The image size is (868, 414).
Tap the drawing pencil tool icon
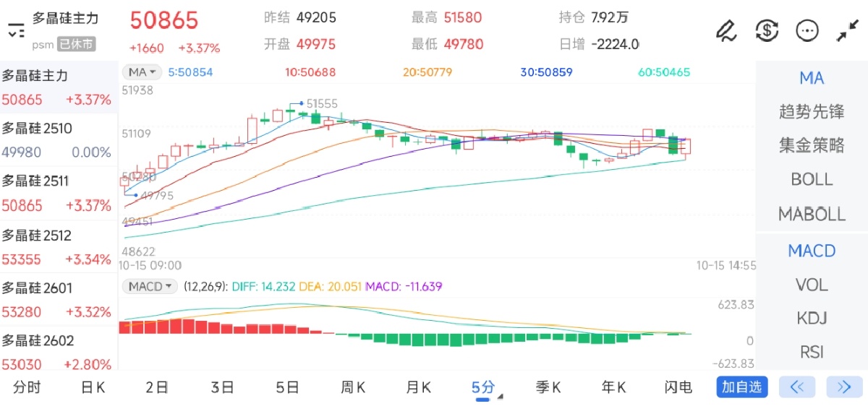click(726, 30)
